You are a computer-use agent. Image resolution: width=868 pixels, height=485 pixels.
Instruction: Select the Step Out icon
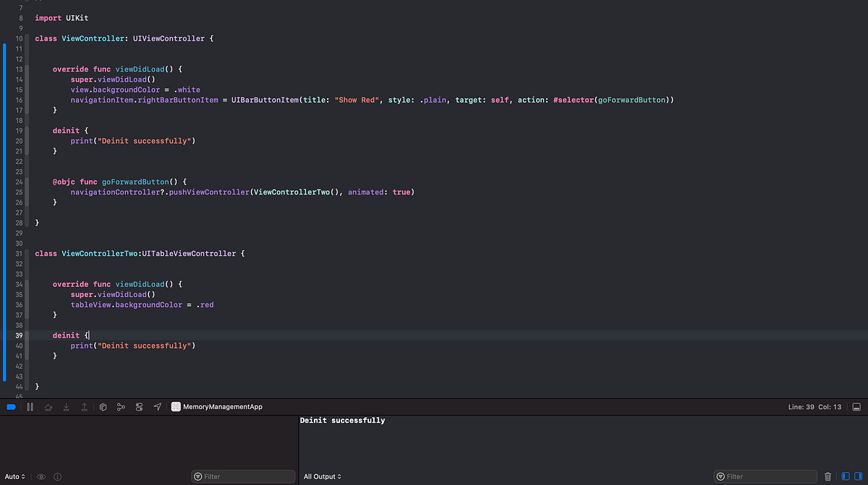point(83,406)
